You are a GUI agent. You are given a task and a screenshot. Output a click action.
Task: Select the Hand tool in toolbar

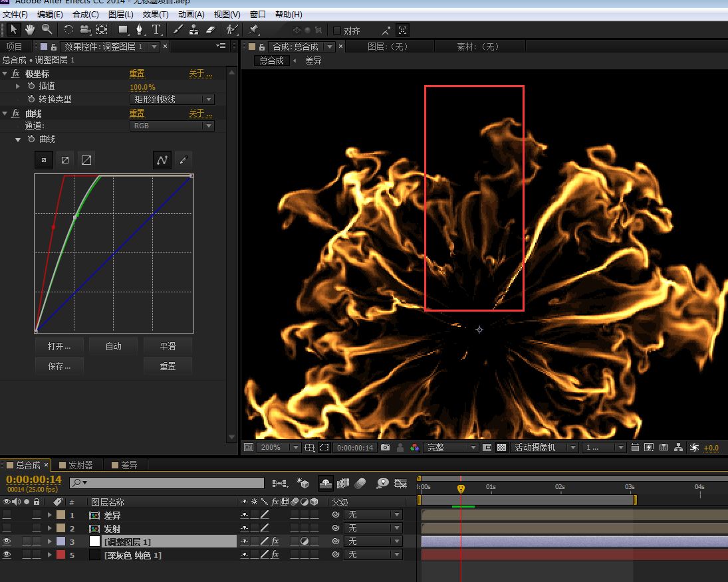30,30
